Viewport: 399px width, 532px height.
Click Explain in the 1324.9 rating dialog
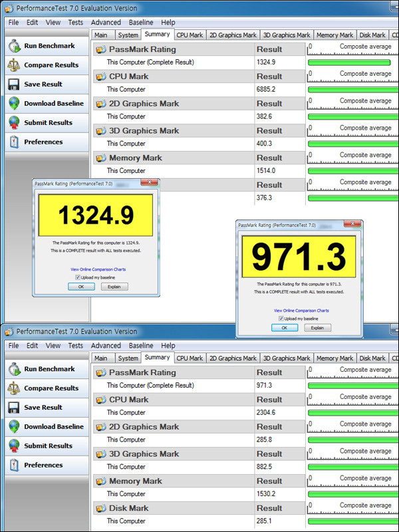pos(114,287)
